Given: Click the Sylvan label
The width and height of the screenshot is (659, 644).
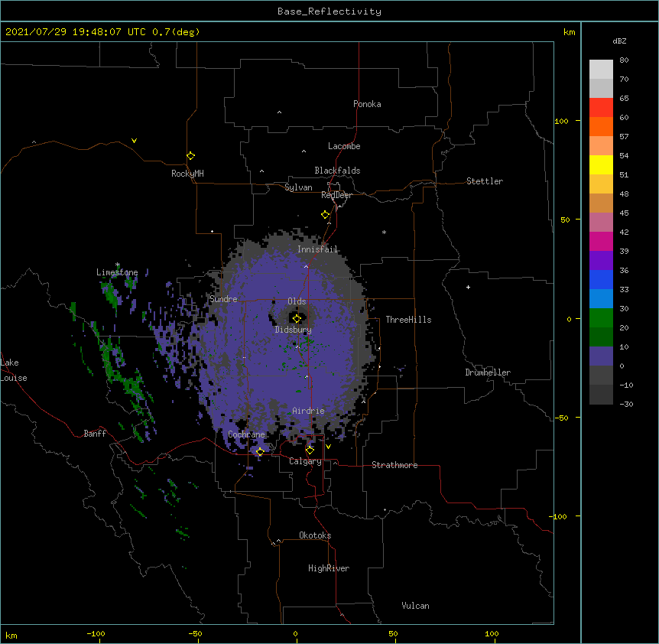Looking at the screenshot, I should click(x=298, y=187).
